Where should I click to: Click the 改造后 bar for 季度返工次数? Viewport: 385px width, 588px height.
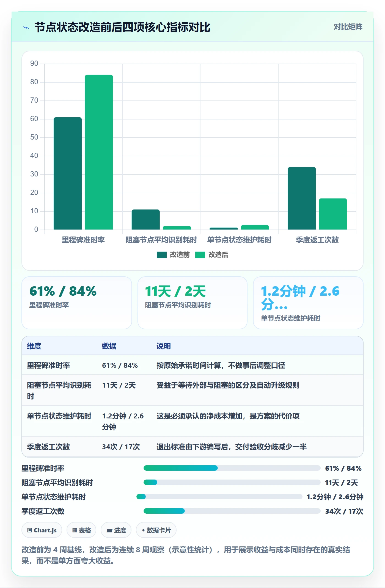coord(333,214)
